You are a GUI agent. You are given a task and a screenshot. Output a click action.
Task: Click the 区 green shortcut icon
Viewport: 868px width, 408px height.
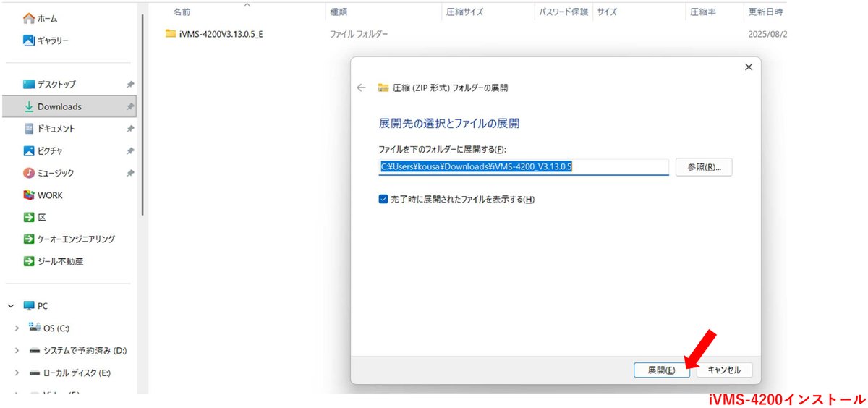29,217
